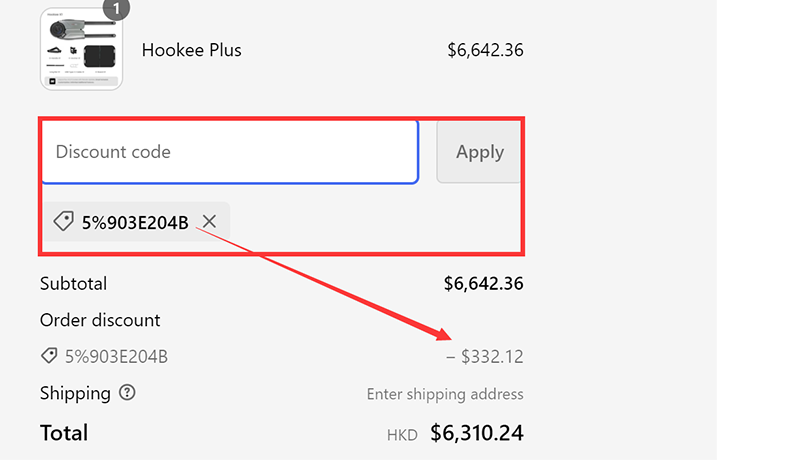Screen dimensions: 800x460
Task: Click the gray 5%903E204B text under Order discount
Action: (x=116, y=356)
